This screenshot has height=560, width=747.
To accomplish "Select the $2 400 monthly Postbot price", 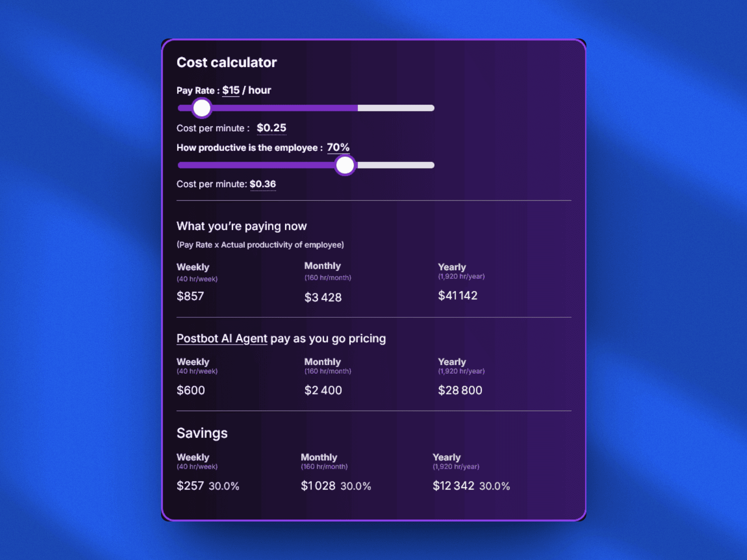I will (x=323, y=390).
